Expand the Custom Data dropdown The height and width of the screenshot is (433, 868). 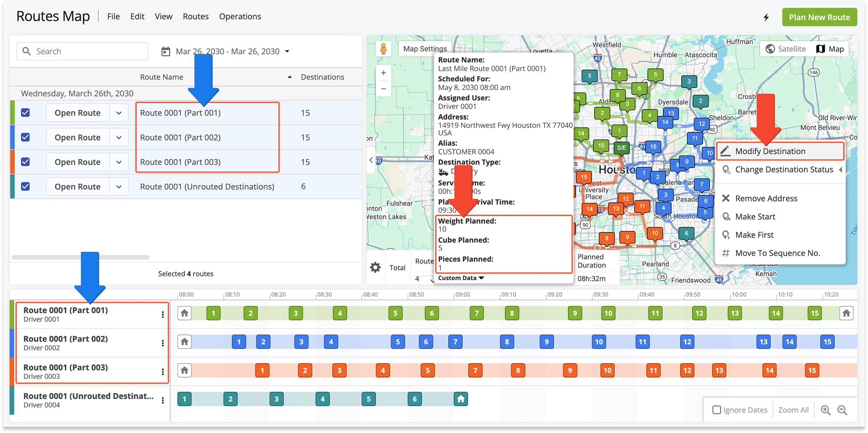tap(461, 277)
